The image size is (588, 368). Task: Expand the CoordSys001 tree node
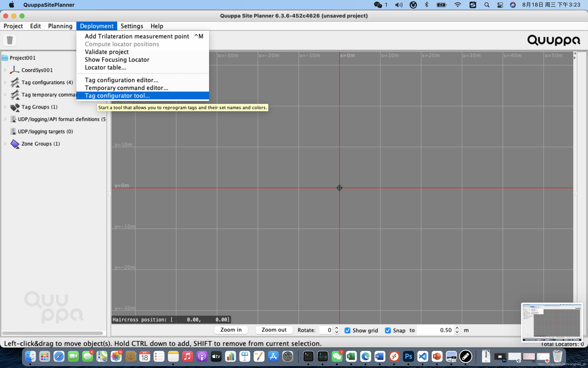[5, 70]
